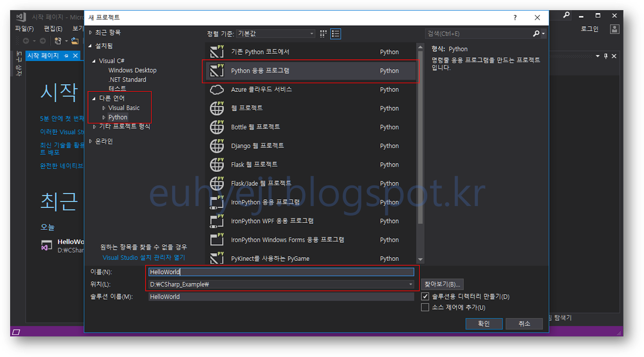Toggle '솔루션용 디렉터리 만들기(D)' checkbox
Screen dimensions: 644x357
[425, 296]
